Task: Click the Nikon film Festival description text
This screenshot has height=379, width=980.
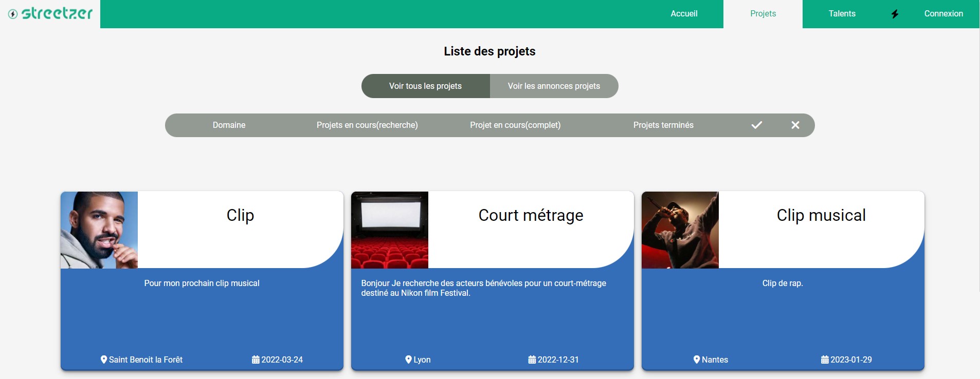Action: (x=484, y=288)
